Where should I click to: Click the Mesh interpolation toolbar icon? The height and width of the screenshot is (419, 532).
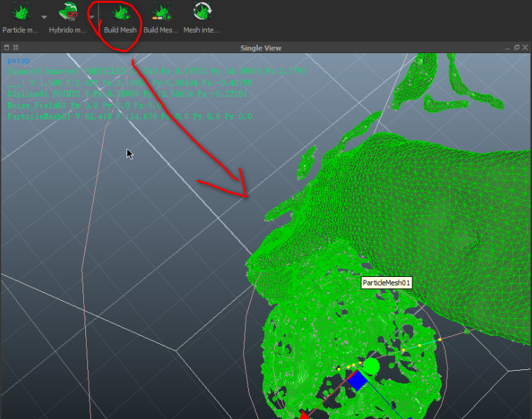(202, 12)
